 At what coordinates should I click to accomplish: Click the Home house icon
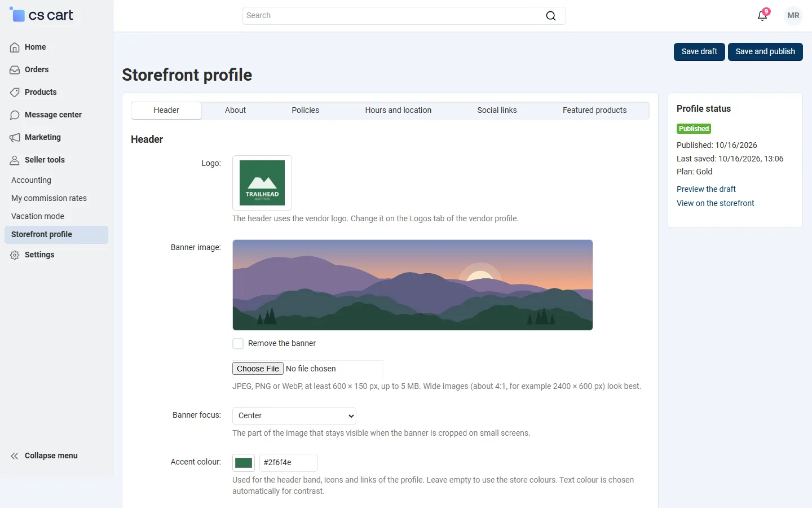point(15,47)
